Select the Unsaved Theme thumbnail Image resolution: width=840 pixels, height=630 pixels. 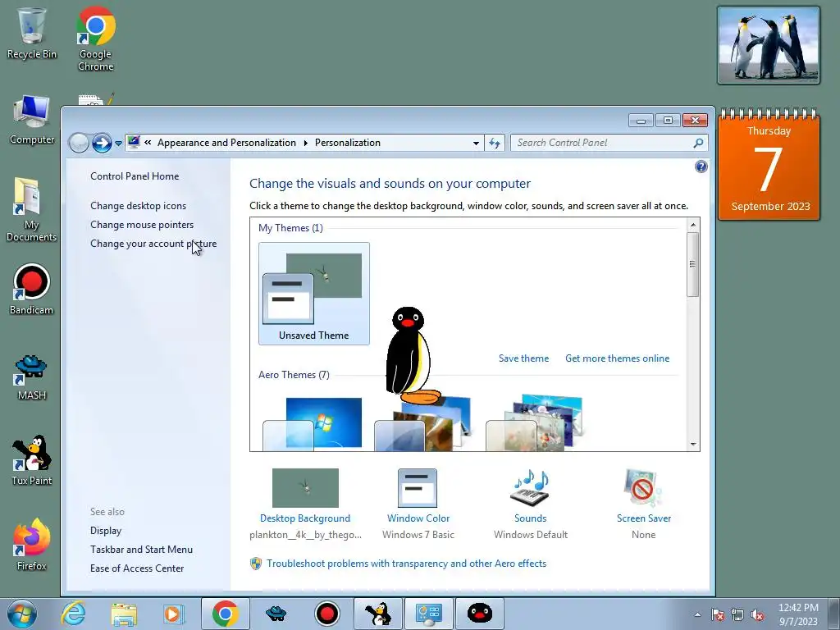pos(314,293)
